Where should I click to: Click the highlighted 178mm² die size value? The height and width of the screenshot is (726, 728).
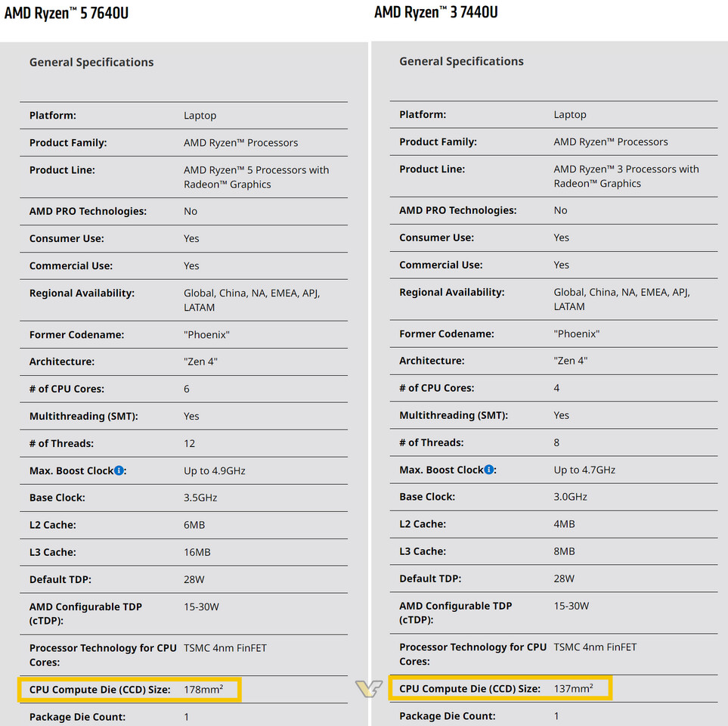pyautogui.click(x=203, y=689)
